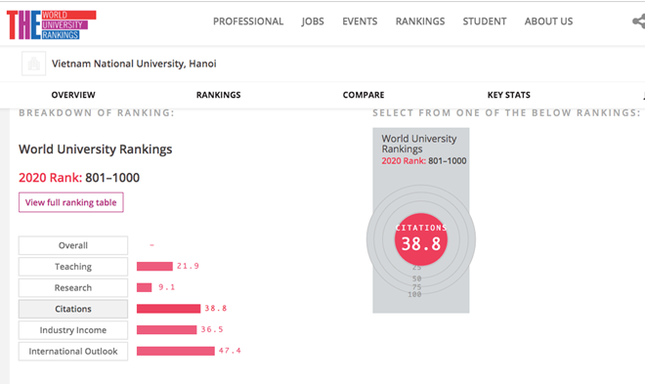
Task: Click the 2020 Rank text inside grey card
Action: pyautogui.click(x=424, y=161)
